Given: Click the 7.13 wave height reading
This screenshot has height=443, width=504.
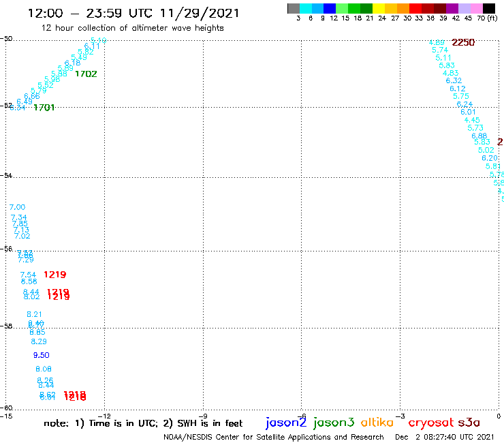Looking at the screenshot, I should 21,230.
